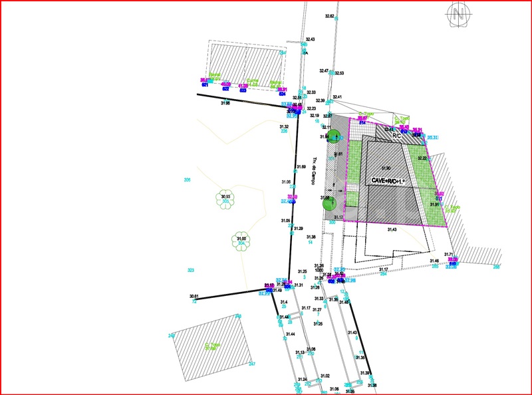Click the 32.41 elevation label
This screenshot has width=532, height=395.
point(337,97)
